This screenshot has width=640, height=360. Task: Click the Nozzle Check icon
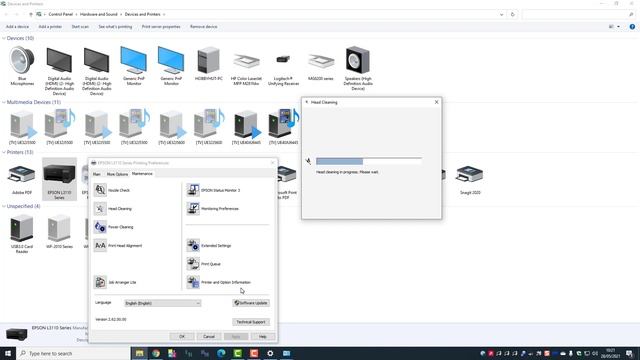[100, 190]
